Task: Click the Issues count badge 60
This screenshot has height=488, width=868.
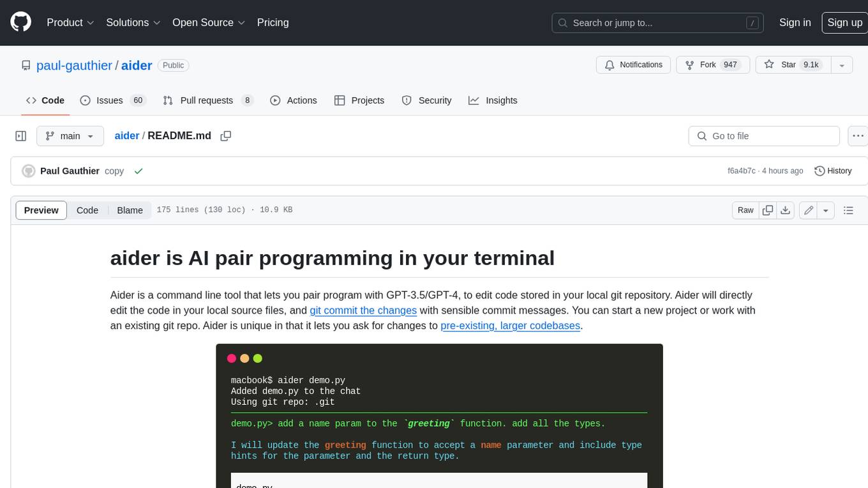Action: (x=137, y=100)
